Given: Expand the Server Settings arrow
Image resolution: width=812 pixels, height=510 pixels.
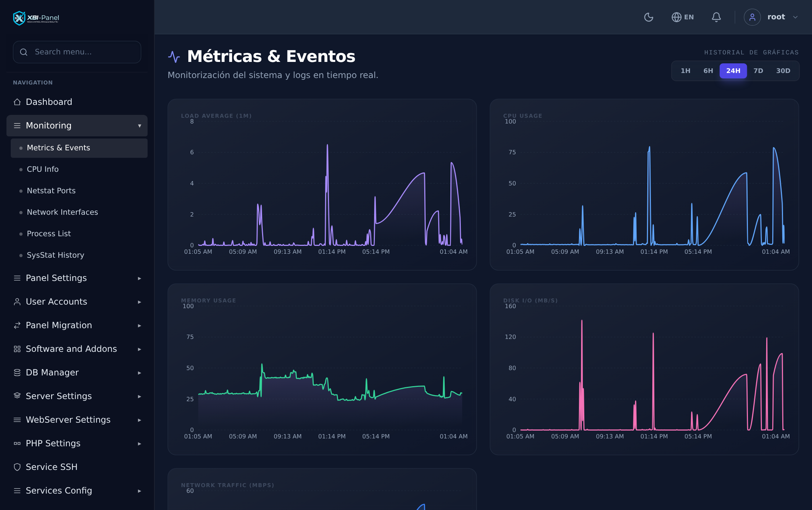Looking at the screenshot, I should pos(139,397).
